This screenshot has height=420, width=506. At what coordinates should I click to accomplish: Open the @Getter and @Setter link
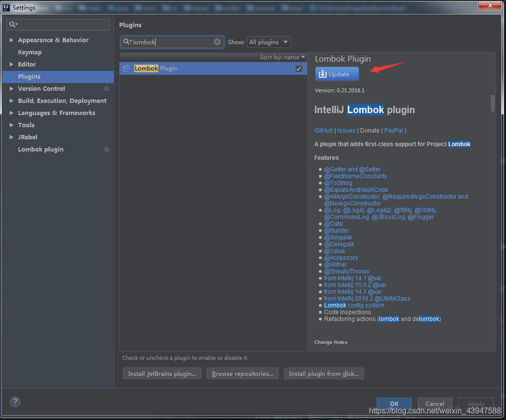(352, 169)
